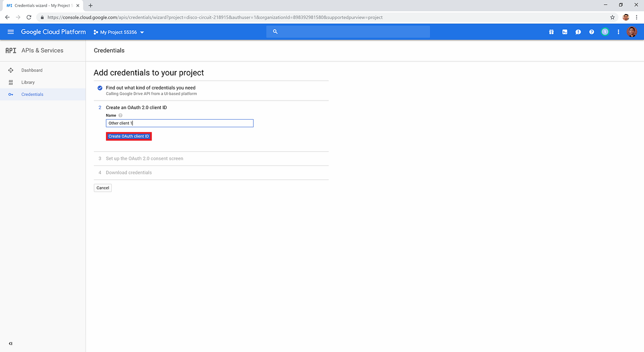Open the My Project 55356 project picker

click(x=119, y=32)
